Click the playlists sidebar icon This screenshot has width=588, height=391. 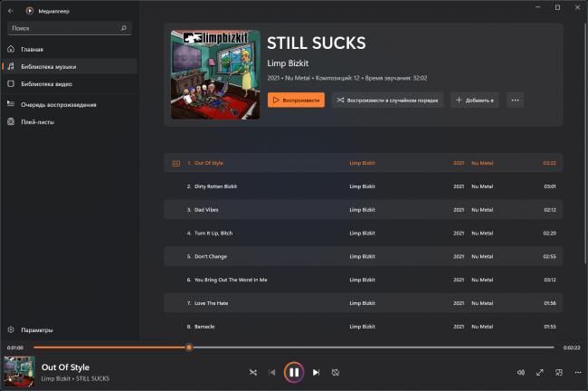click(x=11, y=121)
